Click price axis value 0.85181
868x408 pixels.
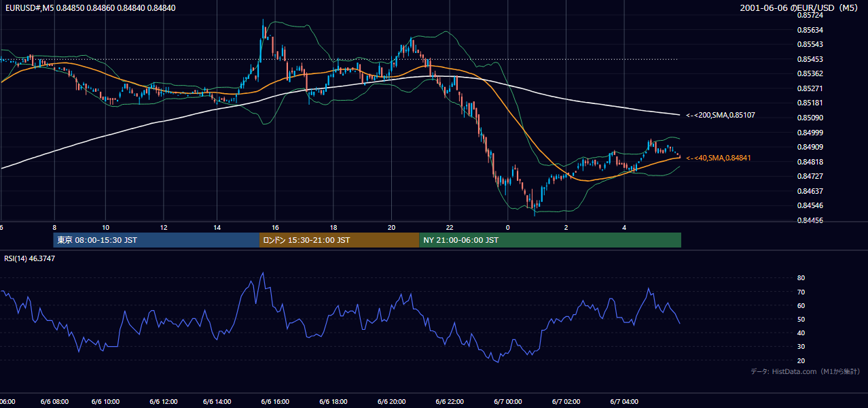point(810,103)
